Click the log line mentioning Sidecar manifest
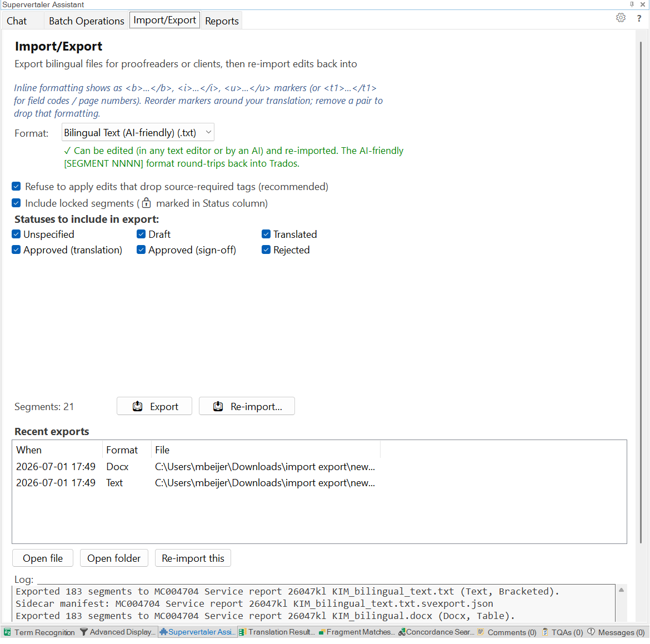The image size is (650, 644). (254, 603)
